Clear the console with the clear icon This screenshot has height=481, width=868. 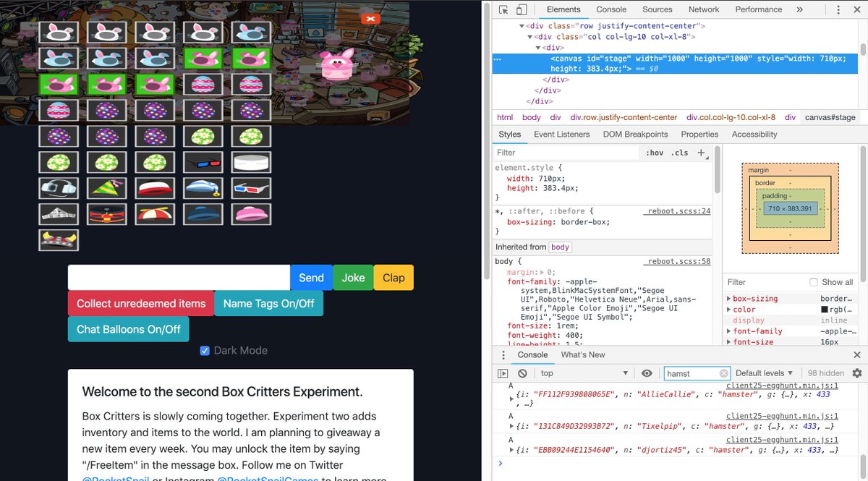pos(523,373)
